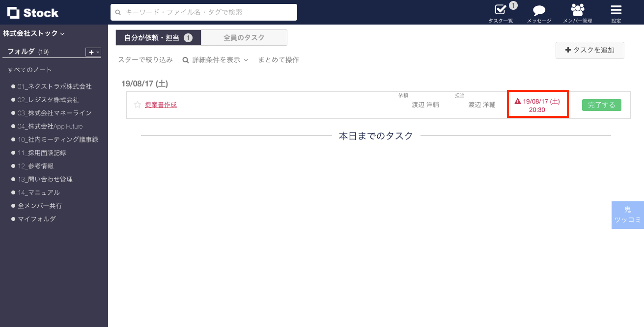Star the 提案書作成 task
Viewport: 644px width, 327px height.
click(137, 105)
